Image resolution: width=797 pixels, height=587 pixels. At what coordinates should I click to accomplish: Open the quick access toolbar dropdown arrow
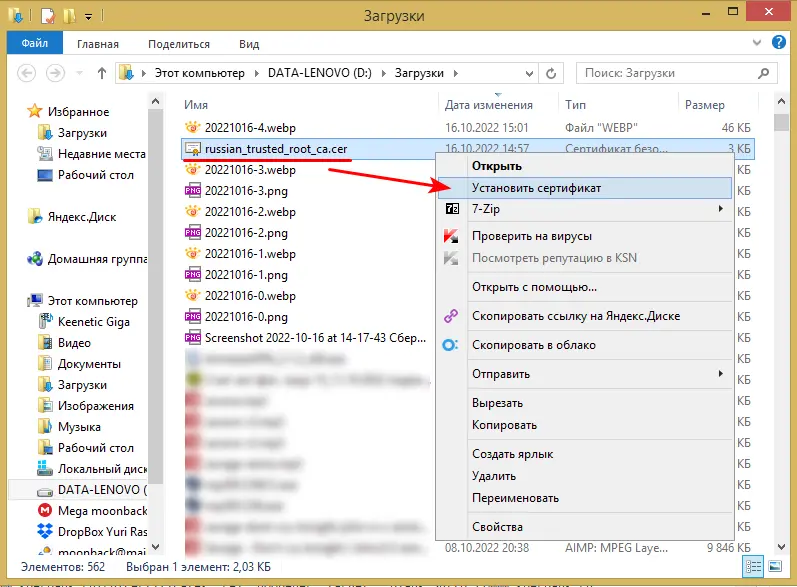pos(88,17)
